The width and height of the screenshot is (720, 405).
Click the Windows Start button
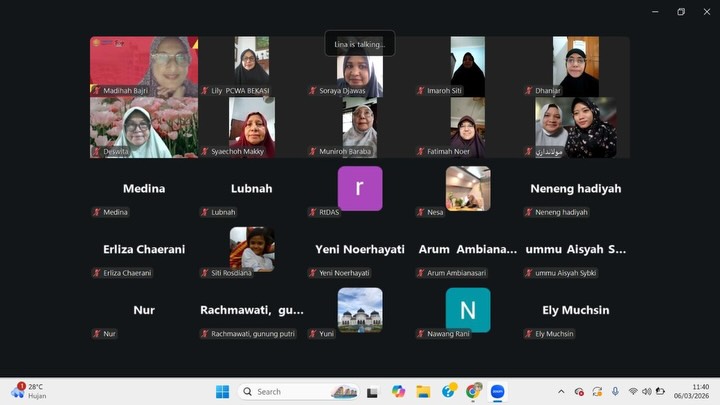point(222,391)
